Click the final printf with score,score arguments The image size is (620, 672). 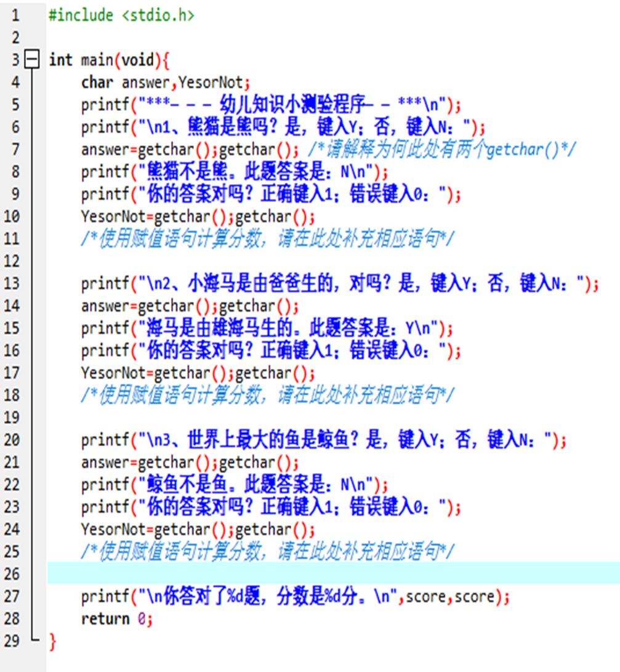296,596
